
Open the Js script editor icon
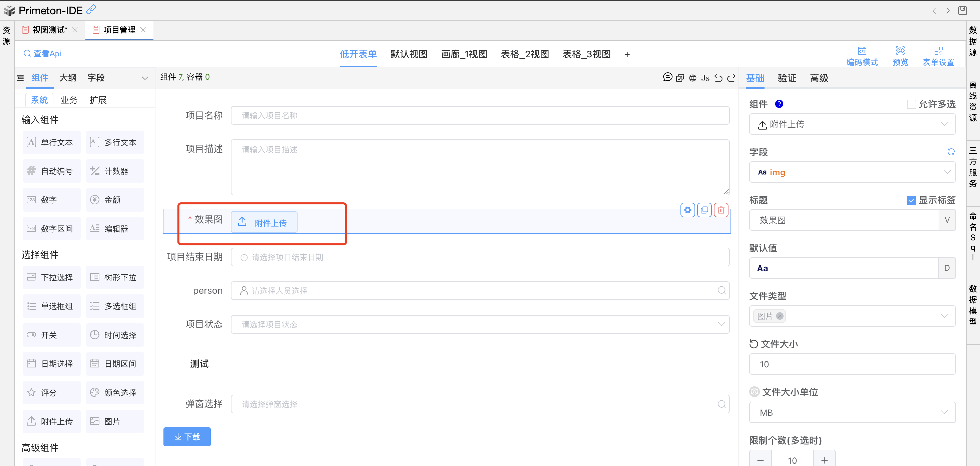tap(705, 78)
